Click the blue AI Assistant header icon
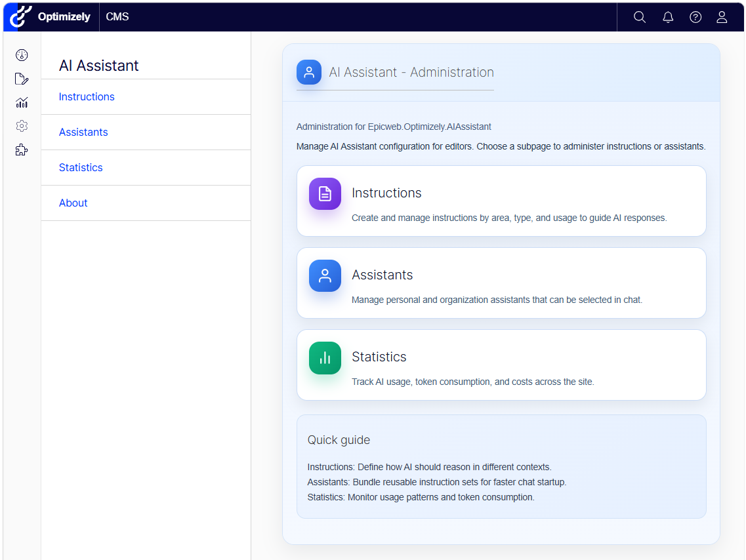 pos(309,72)
